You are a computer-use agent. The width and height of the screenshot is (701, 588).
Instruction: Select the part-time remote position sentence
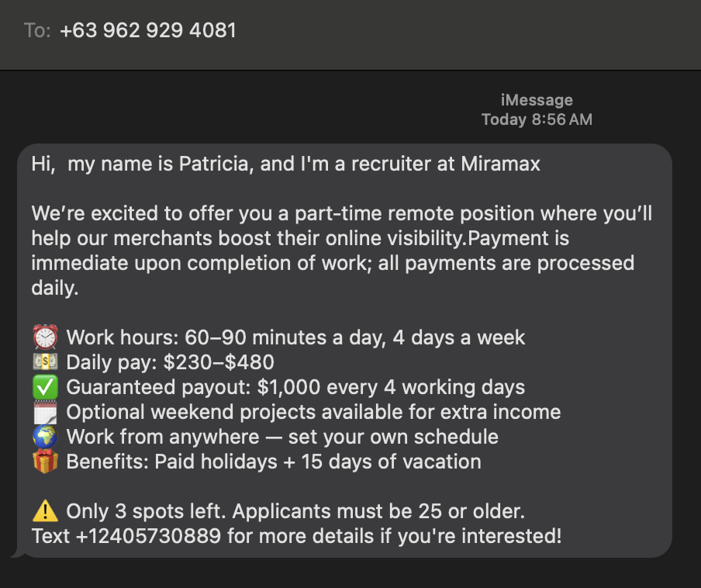[x=341, y=213]
